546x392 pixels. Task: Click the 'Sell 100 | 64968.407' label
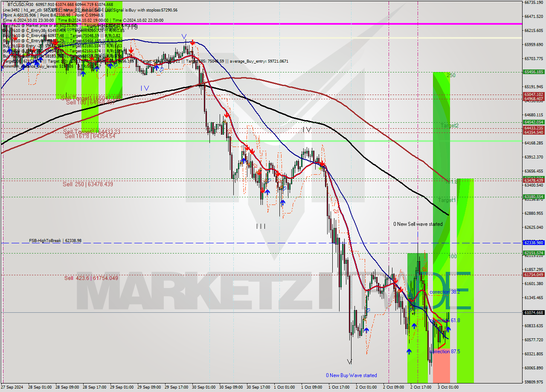pos(90,102)
